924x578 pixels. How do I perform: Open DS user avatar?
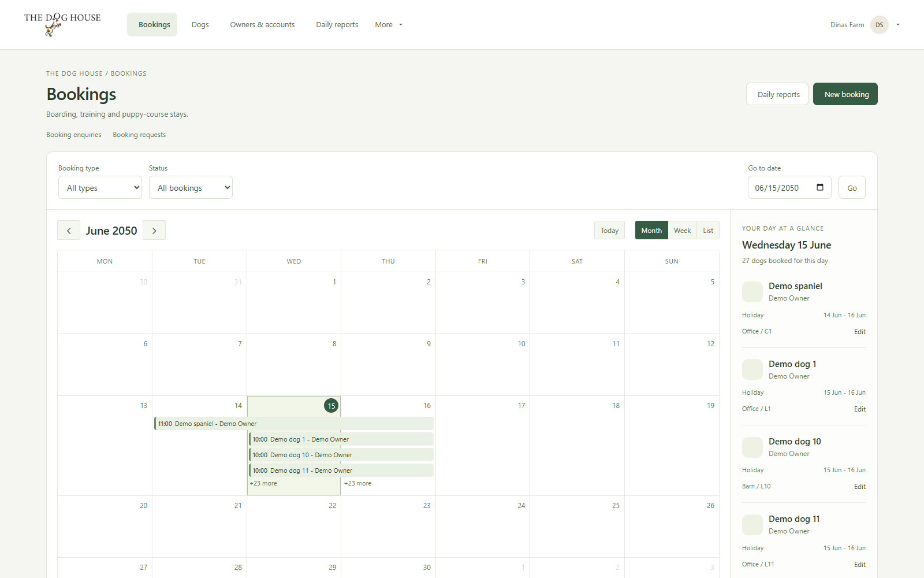click(x=879, y=25)
